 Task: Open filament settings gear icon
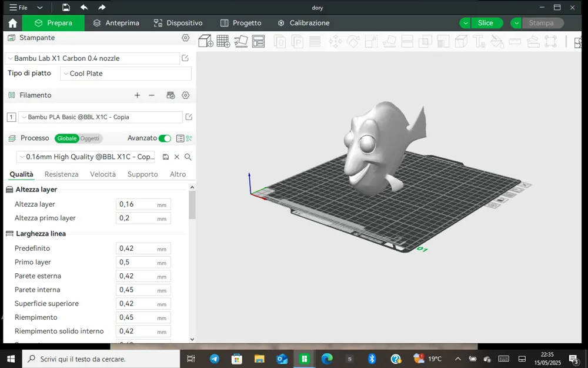click(x=185, y=95)
